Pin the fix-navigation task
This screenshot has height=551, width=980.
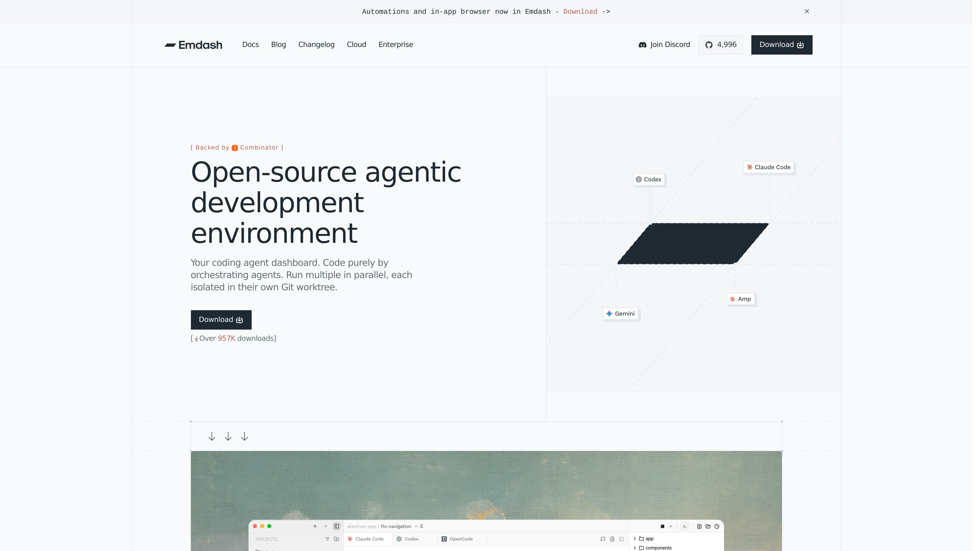[422, 526]
